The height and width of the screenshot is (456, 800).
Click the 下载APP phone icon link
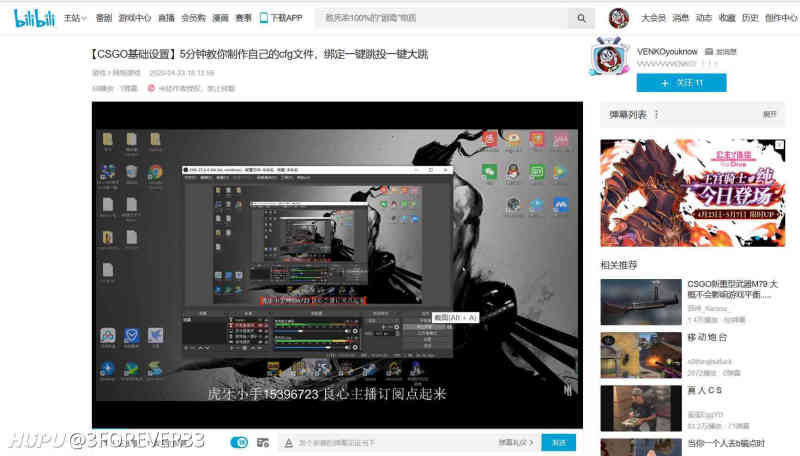[281, 18]
